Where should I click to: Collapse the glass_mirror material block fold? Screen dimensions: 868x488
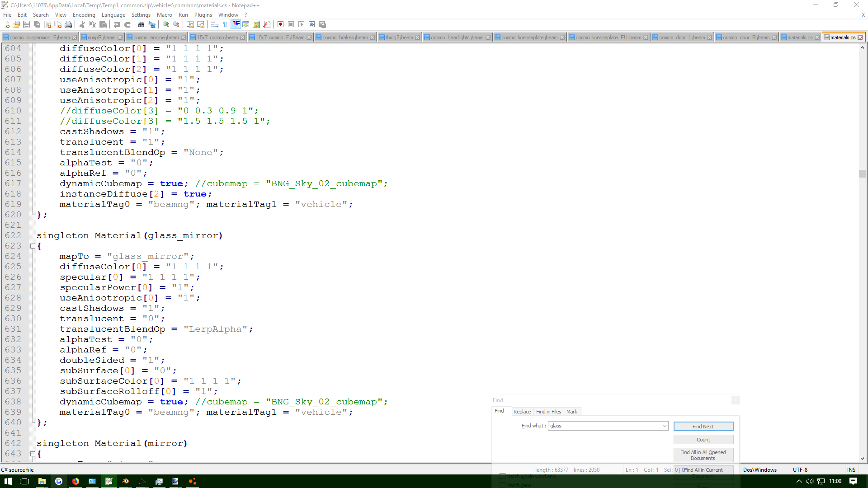pos(33,246)
